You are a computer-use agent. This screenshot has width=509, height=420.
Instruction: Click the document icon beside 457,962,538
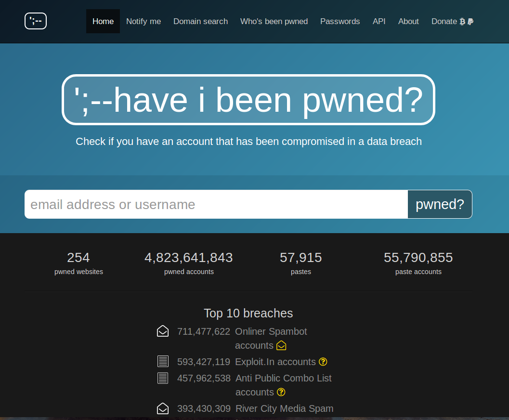click(x=163, y=378)
